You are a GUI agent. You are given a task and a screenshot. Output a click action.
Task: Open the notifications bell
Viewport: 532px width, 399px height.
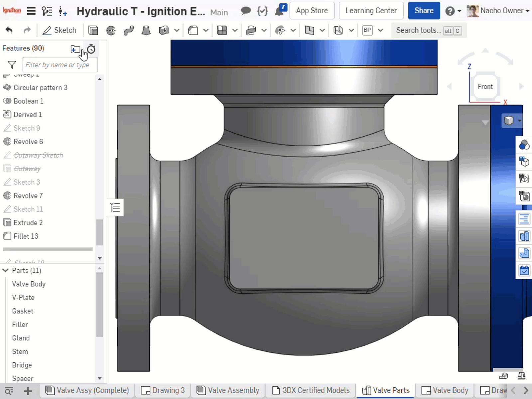(279, 10)
